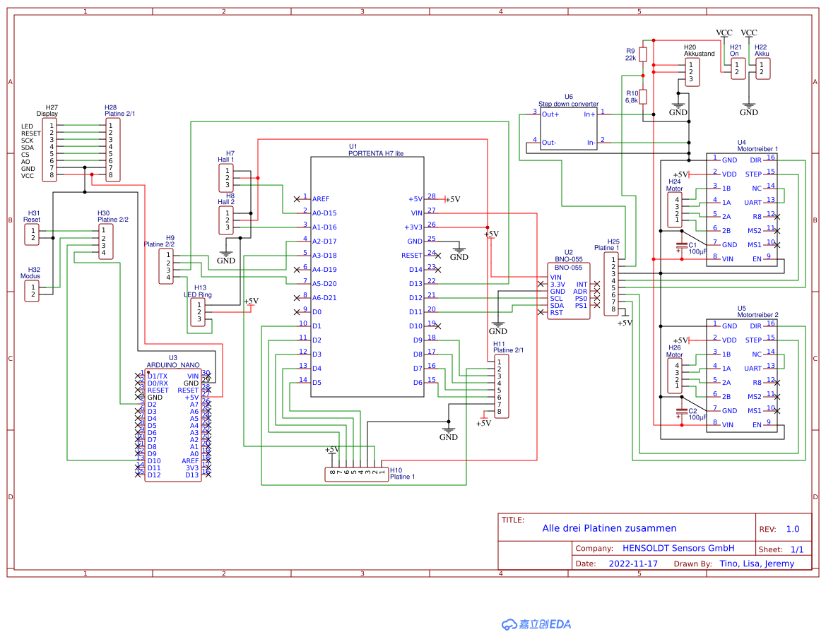Screen dimensions: 826x644
Task: Click the EasyEDA logo at page bottom
Action: point(537,623)
